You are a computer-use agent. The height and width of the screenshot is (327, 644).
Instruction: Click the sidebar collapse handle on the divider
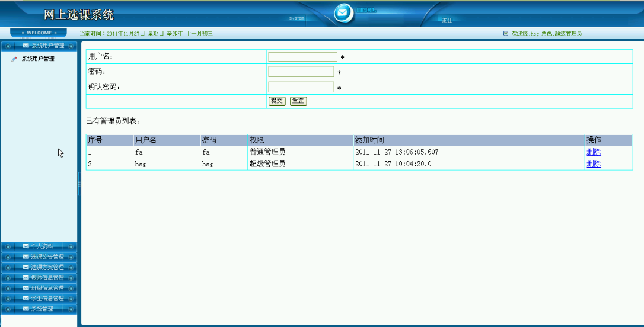[79, 184]
